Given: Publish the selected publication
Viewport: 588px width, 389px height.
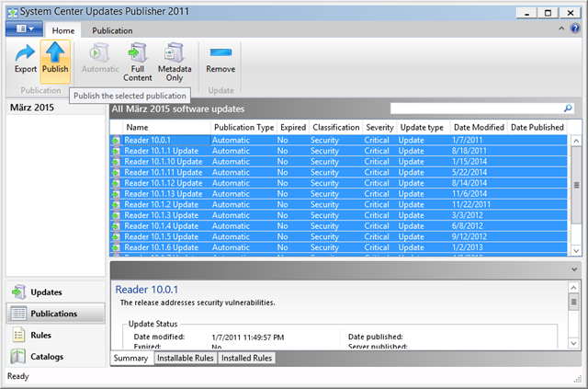Looking at the screenshot, I should click(55, 62).
